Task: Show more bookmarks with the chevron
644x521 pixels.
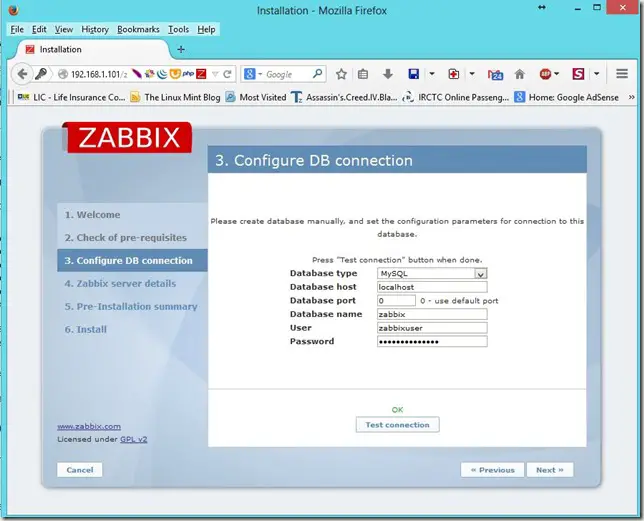Action: (632, 97)
